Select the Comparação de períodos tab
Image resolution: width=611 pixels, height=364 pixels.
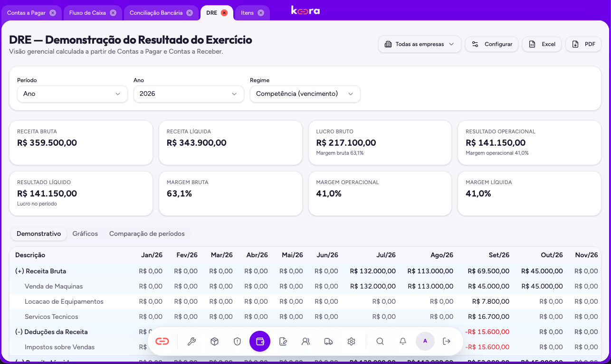(147, 233)
